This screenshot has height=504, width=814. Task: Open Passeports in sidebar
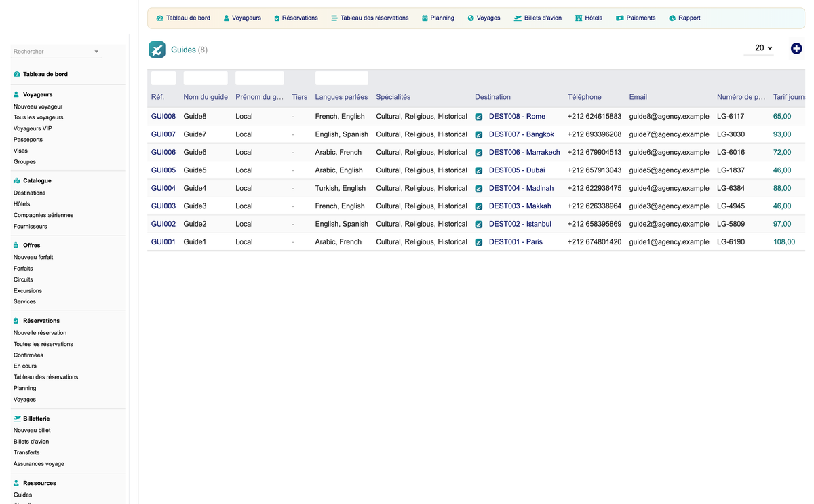point(28,140)
